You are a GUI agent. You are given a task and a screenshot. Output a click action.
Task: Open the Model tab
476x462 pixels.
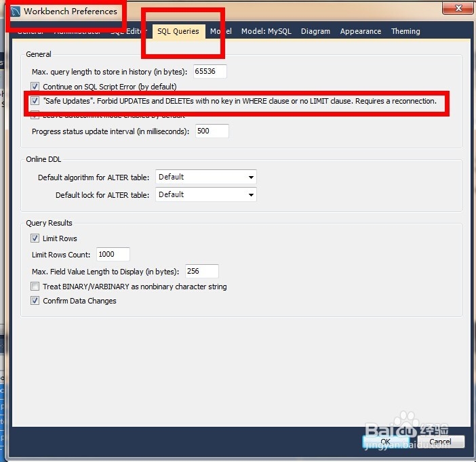tap(221, 31)
